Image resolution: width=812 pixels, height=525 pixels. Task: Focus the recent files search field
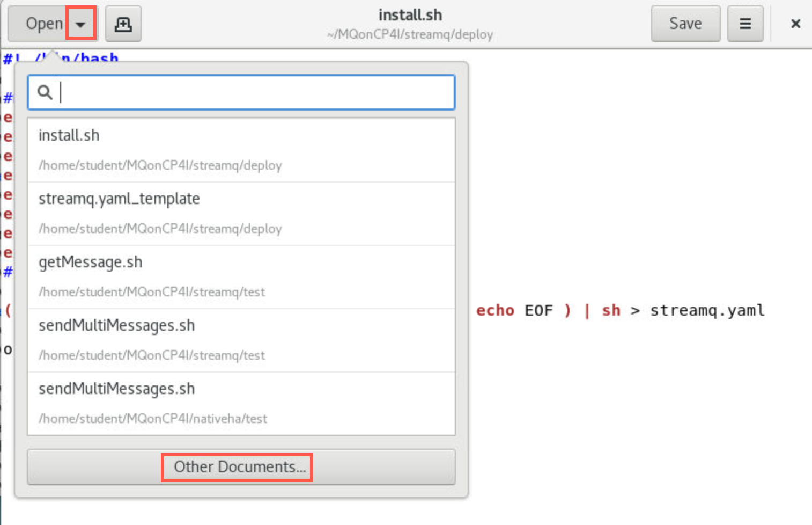point(241,92)
